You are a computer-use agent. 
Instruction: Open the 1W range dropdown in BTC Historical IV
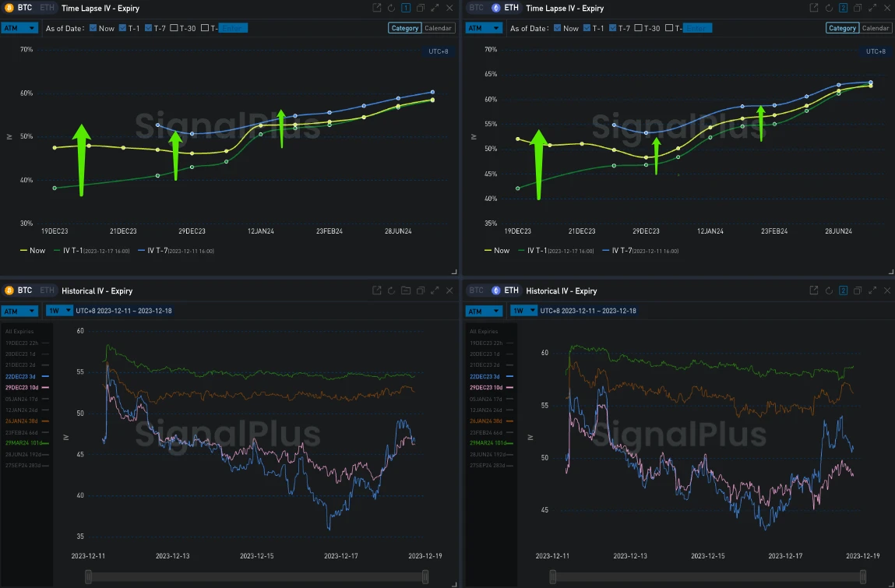click(59, 311)
